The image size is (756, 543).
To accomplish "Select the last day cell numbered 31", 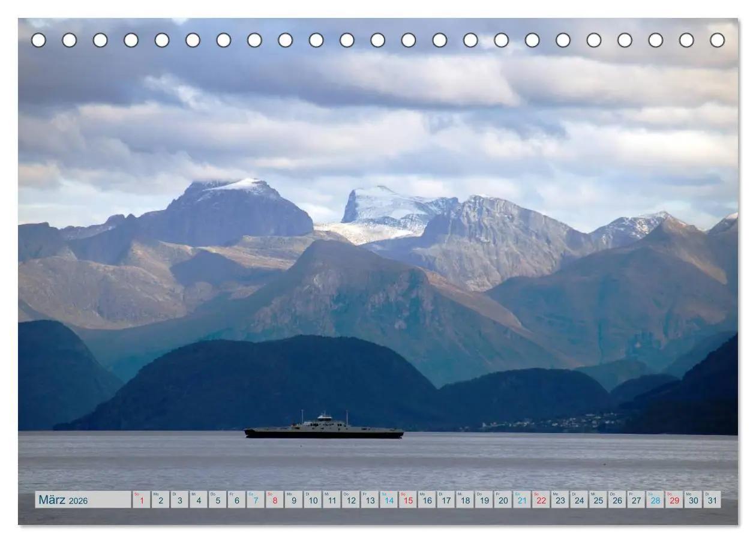I will point(712,500).
